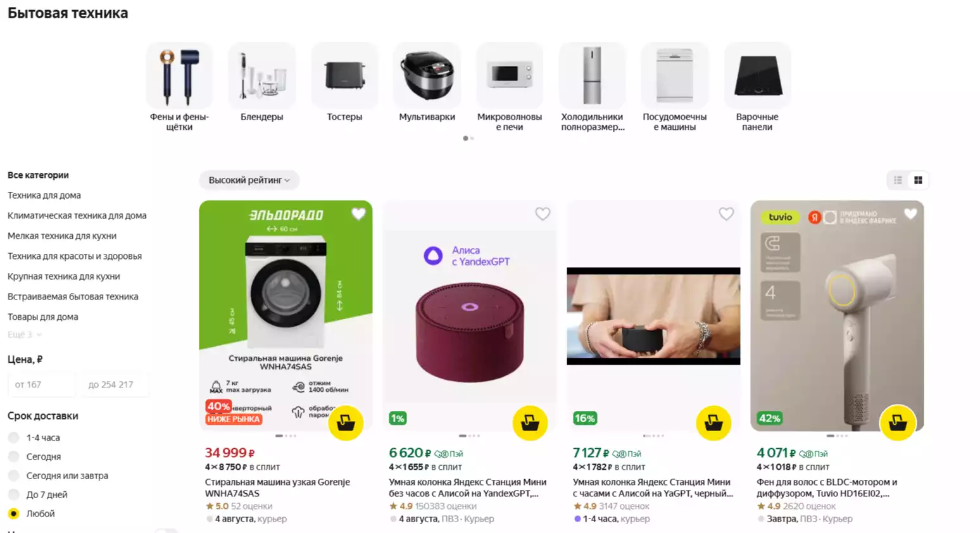
Task: Favorite the Gorenje washing machine with heart
Action: click(x=358, y=214)
